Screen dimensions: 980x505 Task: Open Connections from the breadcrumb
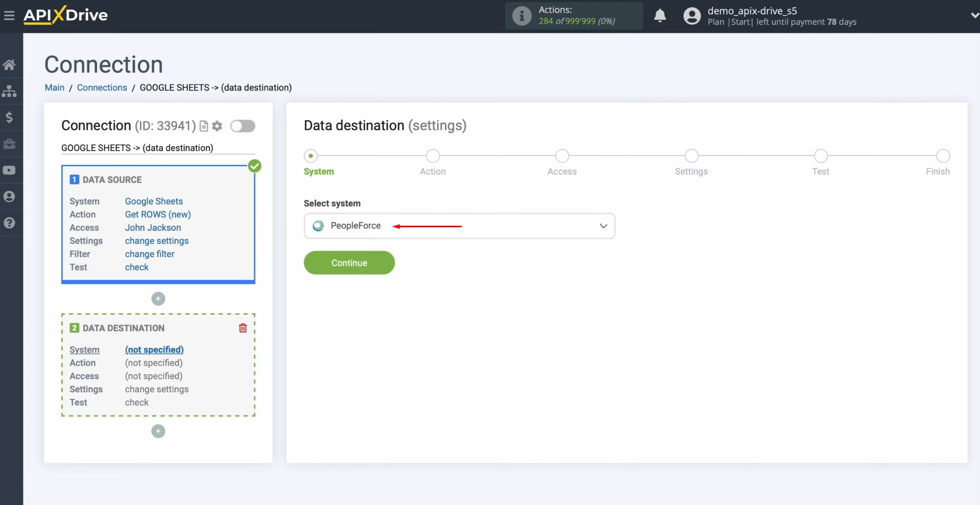pos(102,87)
